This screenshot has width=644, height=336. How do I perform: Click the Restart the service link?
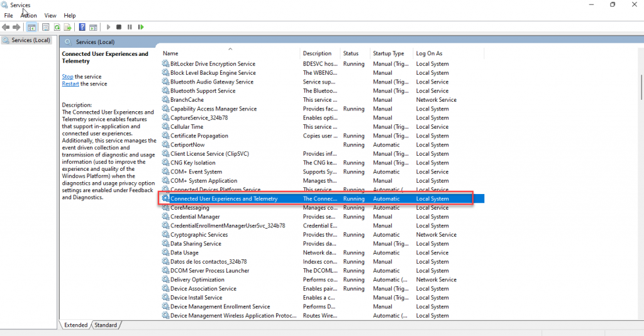pos(70,84)
